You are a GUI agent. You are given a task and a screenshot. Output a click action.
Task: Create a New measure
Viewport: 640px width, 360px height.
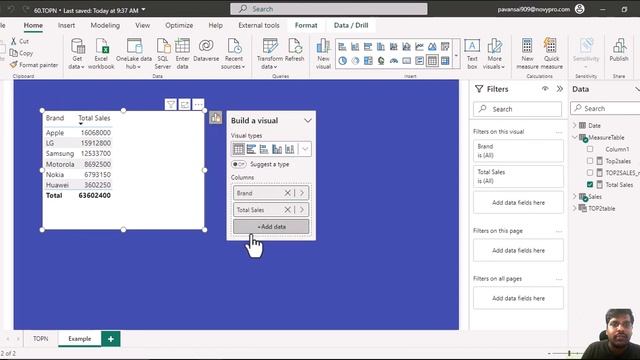click(527, 53)
